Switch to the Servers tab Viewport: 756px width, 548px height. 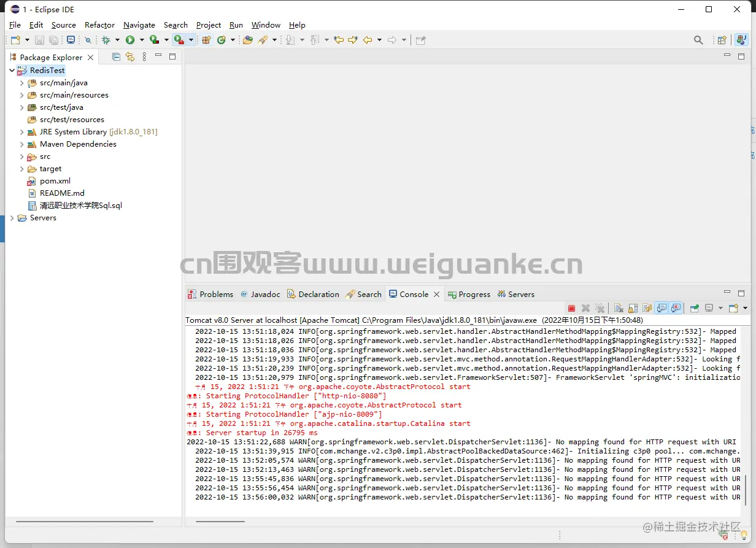point(516,295)
